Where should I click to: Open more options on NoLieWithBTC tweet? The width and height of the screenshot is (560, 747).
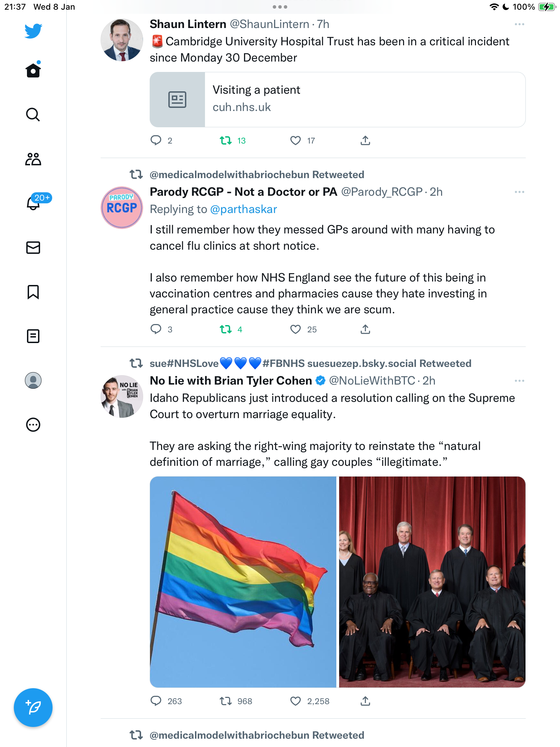click(x=519, y=381)
